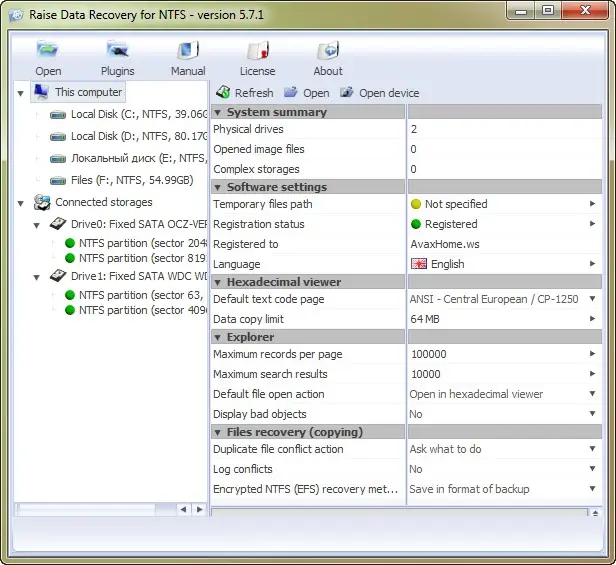This screenshot has width=616, height=565.
Task: Collapse the System summary section
Action: pyautogui.click(x=217, y=112)
